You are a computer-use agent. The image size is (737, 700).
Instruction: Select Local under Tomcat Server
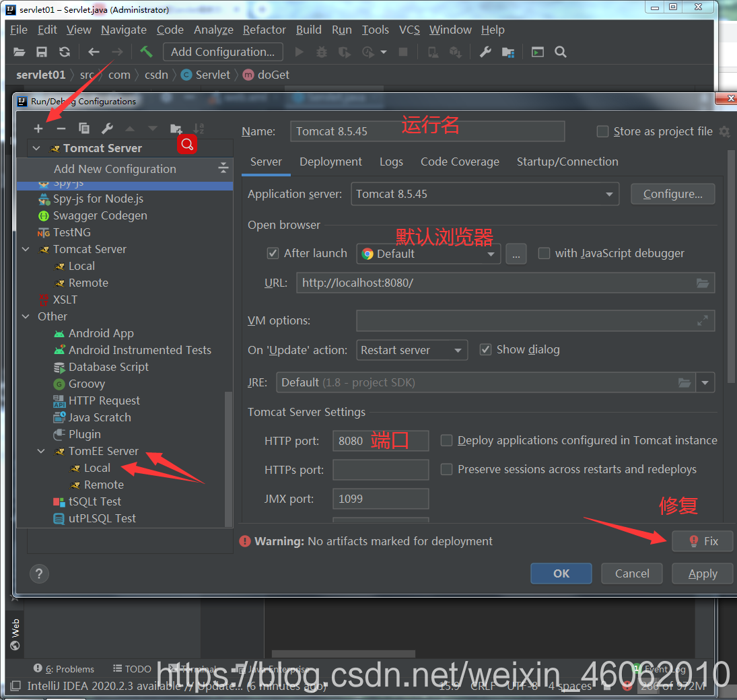[x=82, y=266]
